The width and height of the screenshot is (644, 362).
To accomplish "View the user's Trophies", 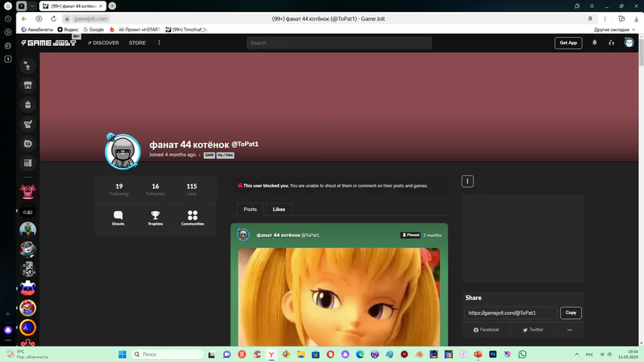I will [155, 218].
